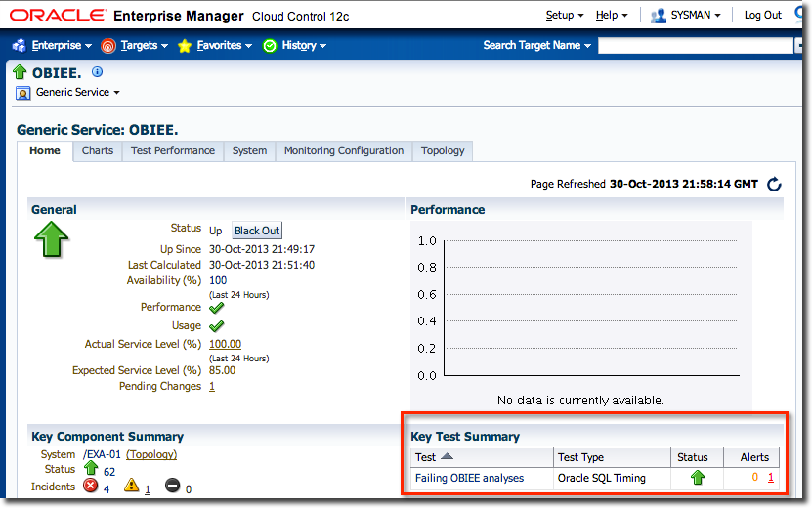Open the Topology tab
Screen dimensions: 812x508
click(x=443, y=150)
